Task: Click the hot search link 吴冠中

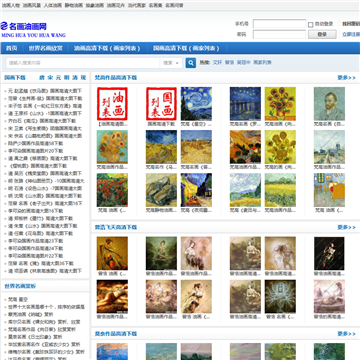Action: (x=244, y=63)
